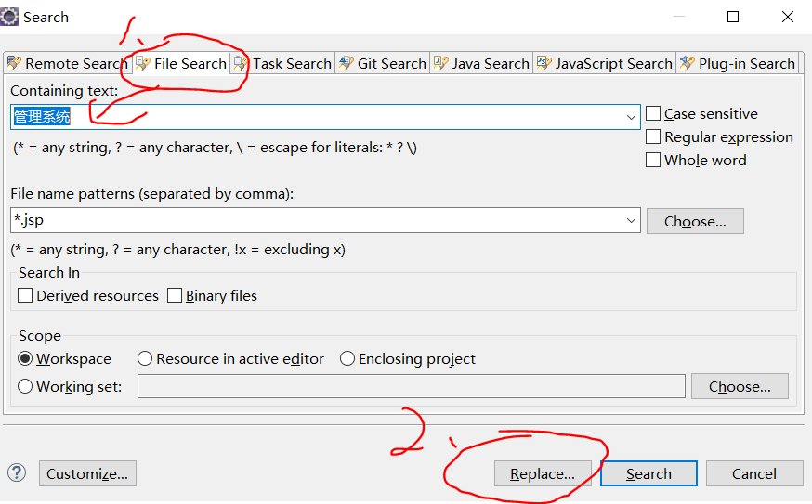The height and width of the screenshot is (504, 812).
Task: Click the Git Search tab icon
Action: (x=346, y=63)
